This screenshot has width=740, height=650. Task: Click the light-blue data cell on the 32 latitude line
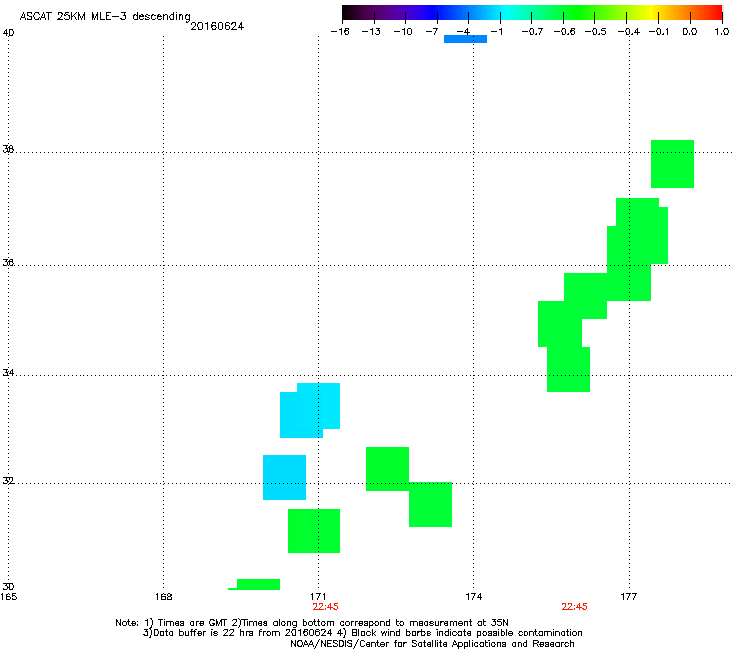(x=284, y=477)
